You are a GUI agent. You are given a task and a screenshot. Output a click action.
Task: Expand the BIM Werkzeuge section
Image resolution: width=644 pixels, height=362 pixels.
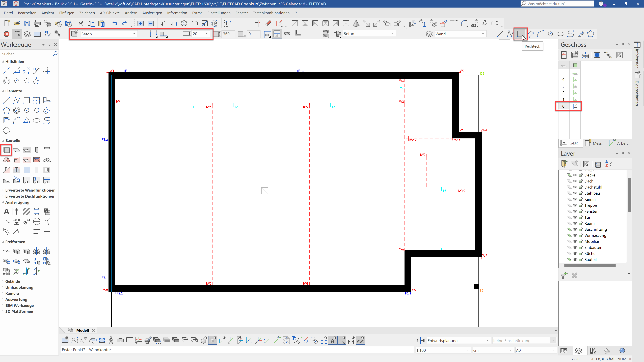point(3,305)
